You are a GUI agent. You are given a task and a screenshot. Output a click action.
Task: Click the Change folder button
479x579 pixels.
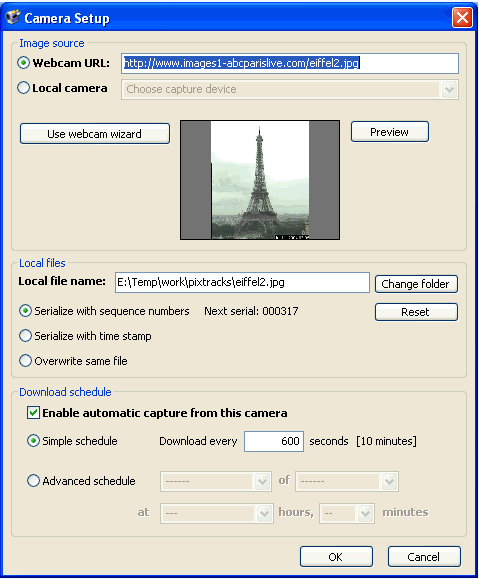tap(416, 284)
